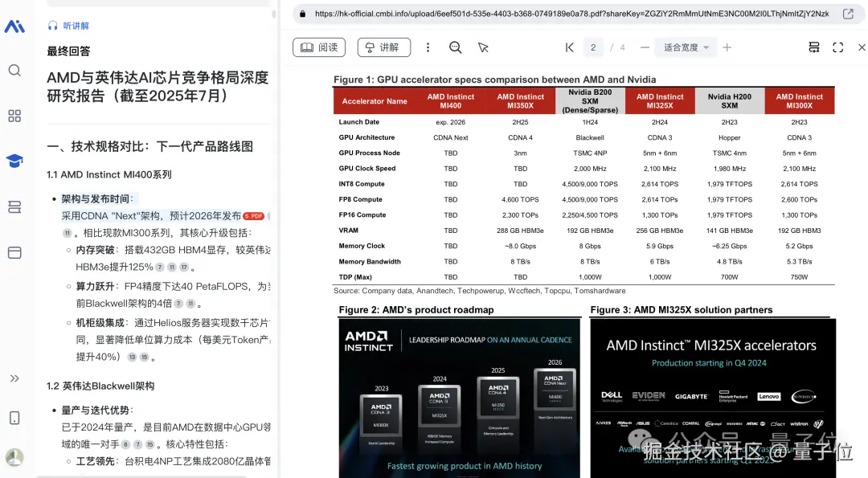
Task: Click the 讲解 explain button
Action: pyautogui.click(x=384, y=47)
